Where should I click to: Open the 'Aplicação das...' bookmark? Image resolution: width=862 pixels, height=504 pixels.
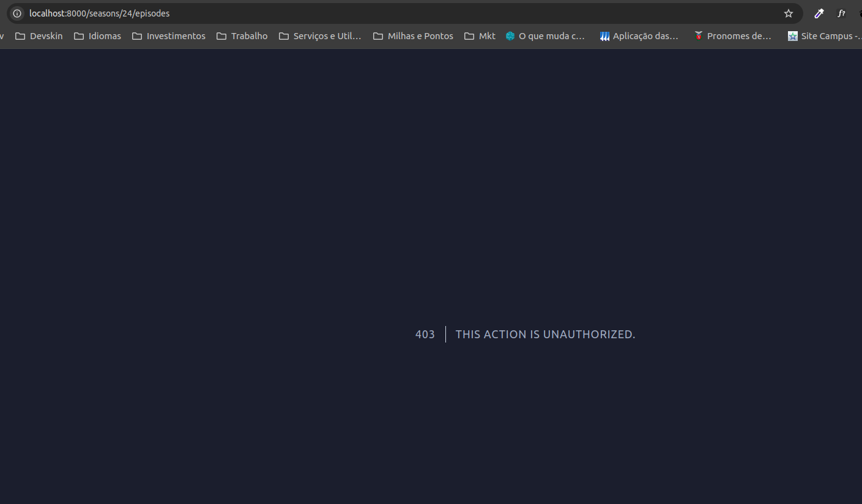coord(639,36)
